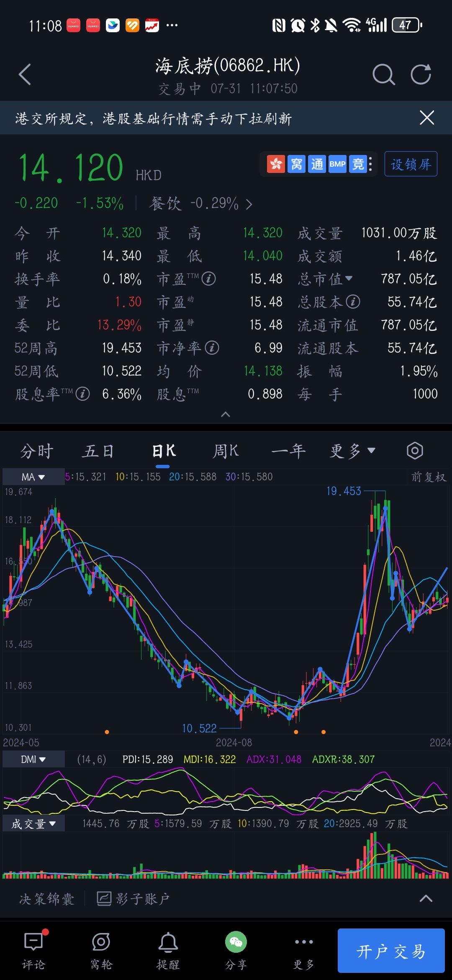Show info for 市盈TTM ratio
Viewport: 452px width, 980px height.
[x=209, y=279]
